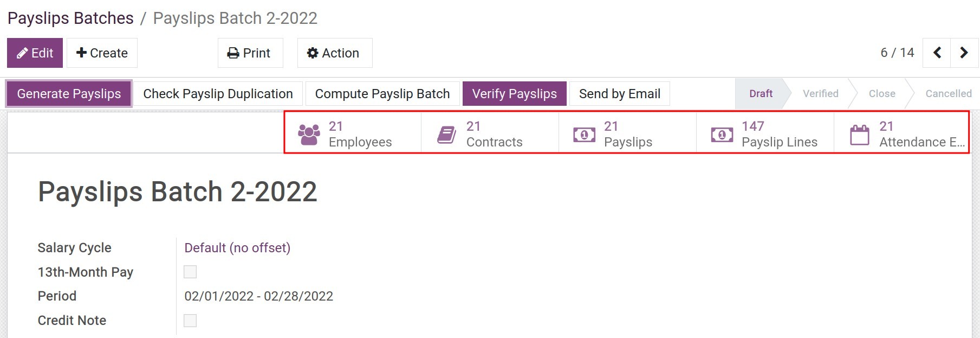
Task: Run Generate Payslips
Action: [68, 93]
